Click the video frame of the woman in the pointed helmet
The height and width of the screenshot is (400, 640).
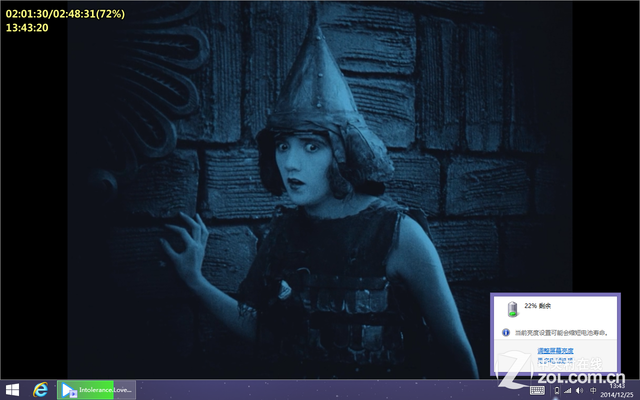click(320, 190)
